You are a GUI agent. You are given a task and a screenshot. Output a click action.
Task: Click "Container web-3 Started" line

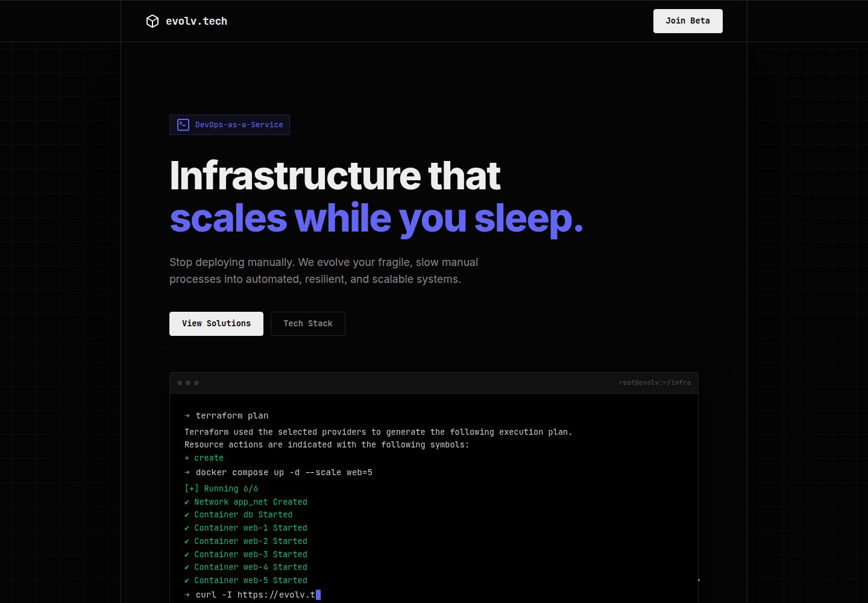point(246,554)
